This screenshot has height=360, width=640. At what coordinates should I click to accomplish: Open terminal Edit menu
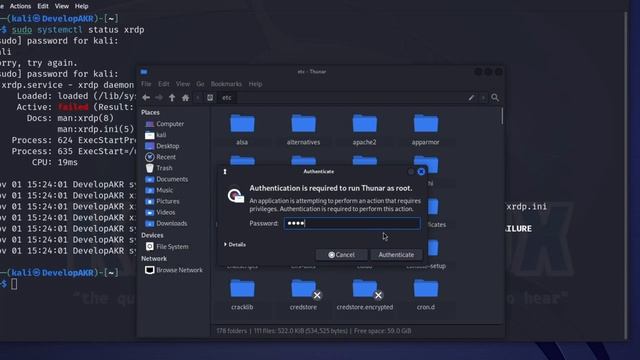43,6
